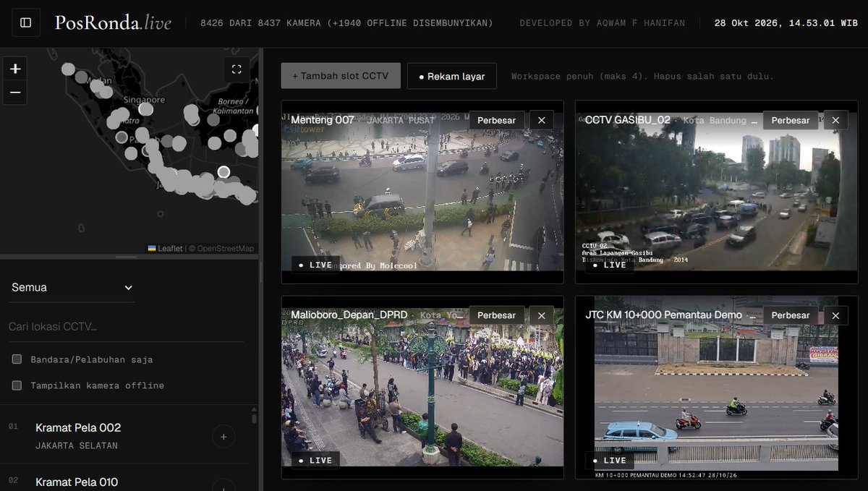Close the Menteng 007 camera slot

(x=542, y=120)
